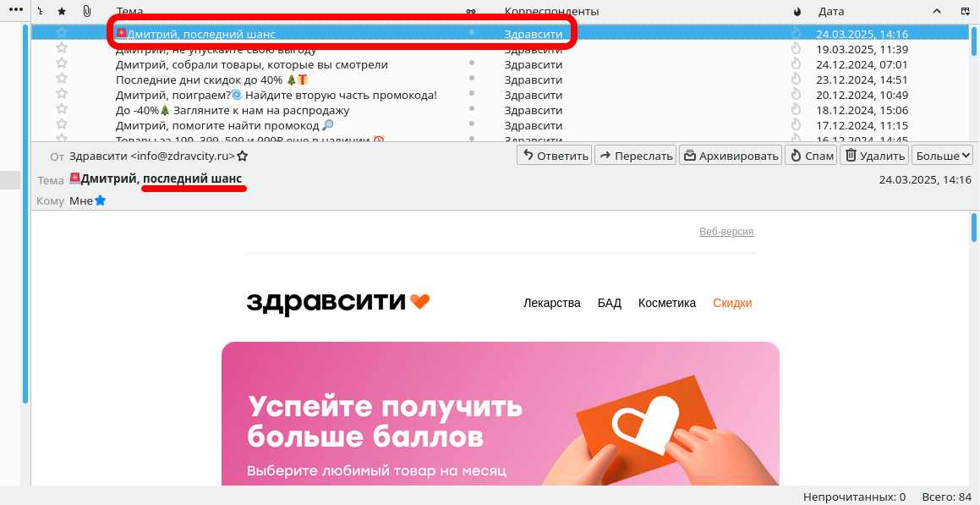Sort messages by the Дата column
This screenshot has width=980, height=505.
pos(831,11)
